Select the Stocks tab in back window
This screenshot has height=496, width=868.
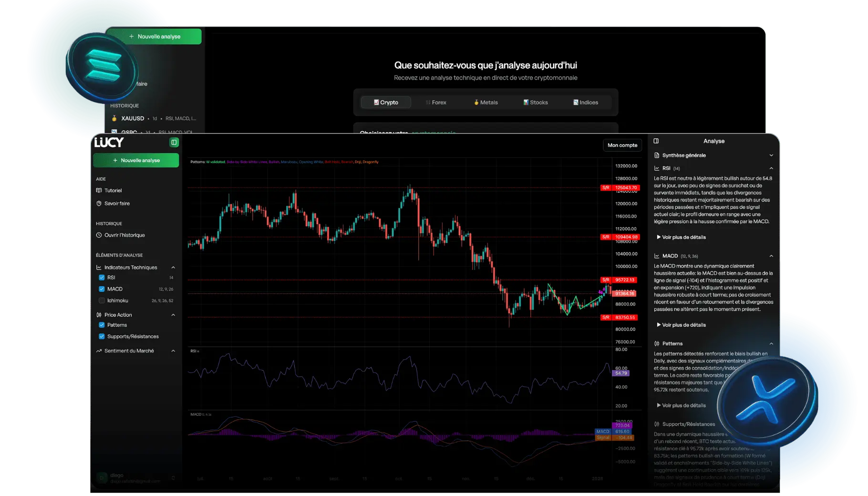point(536,103)
